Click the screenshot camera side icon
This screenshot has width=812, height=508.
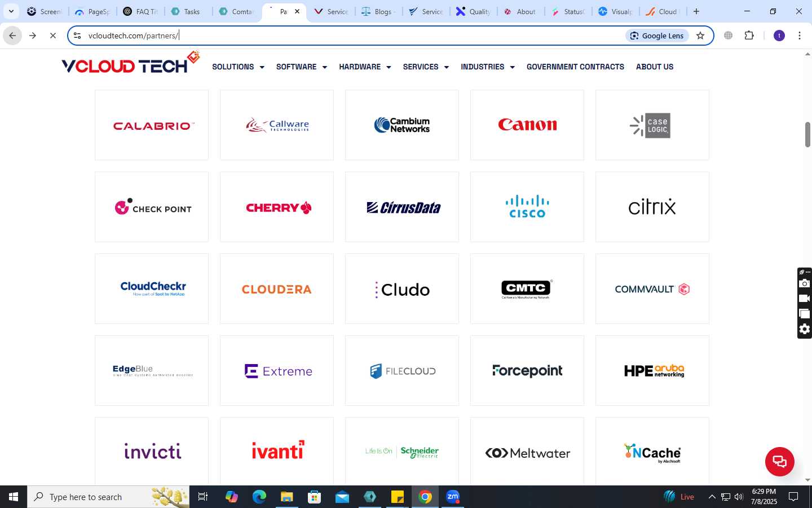805,283
